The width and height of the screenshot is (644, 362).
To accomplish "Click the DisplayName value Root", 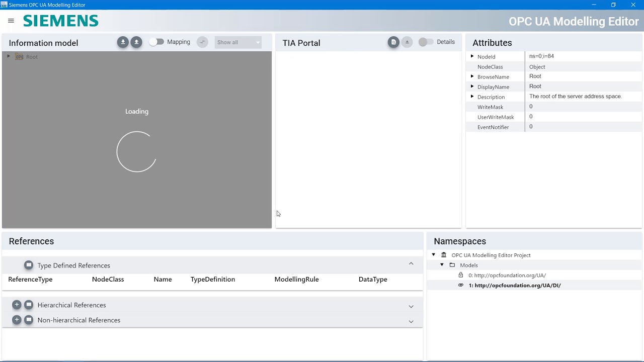I will click(x=535, y=86).
